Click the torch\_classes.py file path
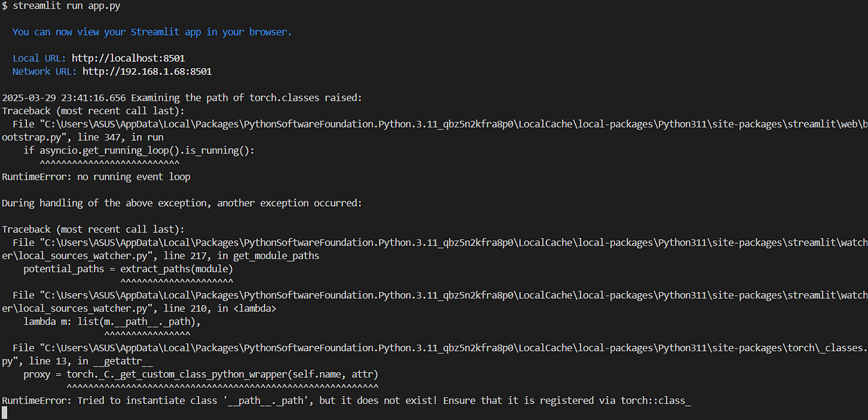The width and height of the screenshot is (868, 420). pos(434,348)
